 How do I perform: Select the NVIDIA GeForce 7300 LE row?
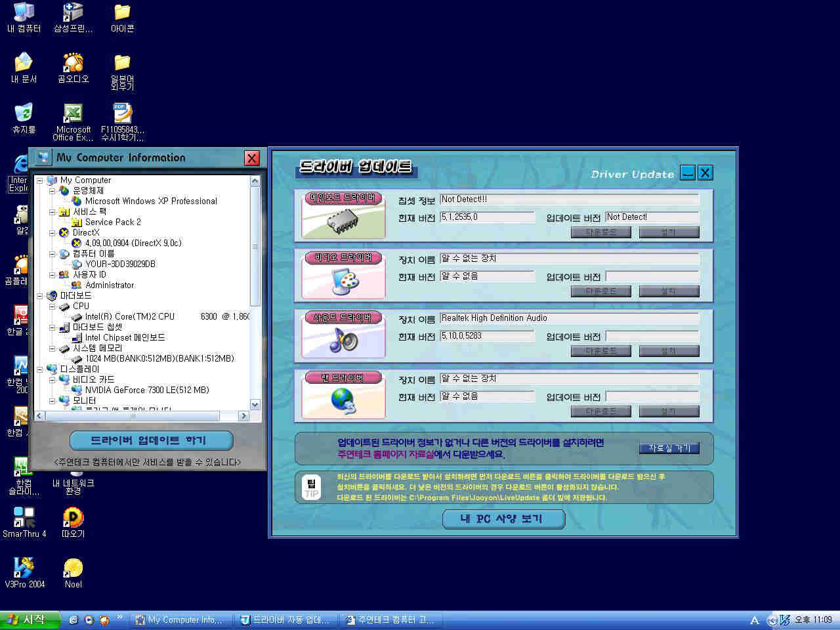147,390
